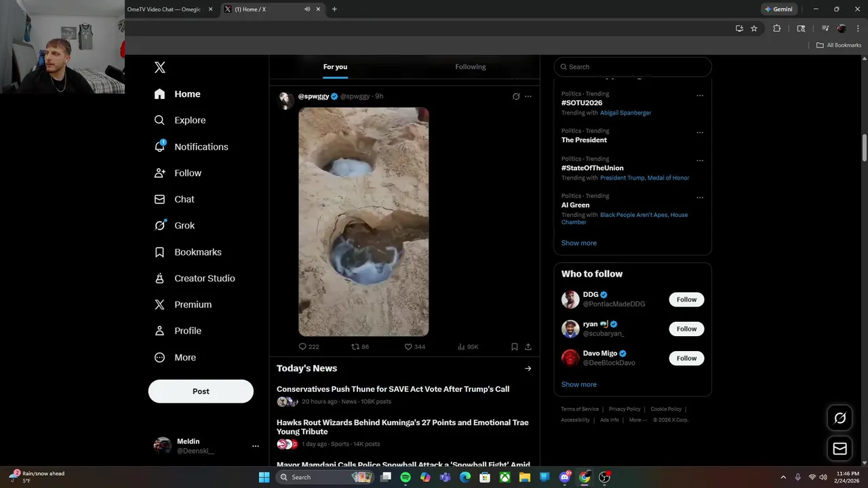Click the Creator Studio sidebar icon

coord(159,279)
